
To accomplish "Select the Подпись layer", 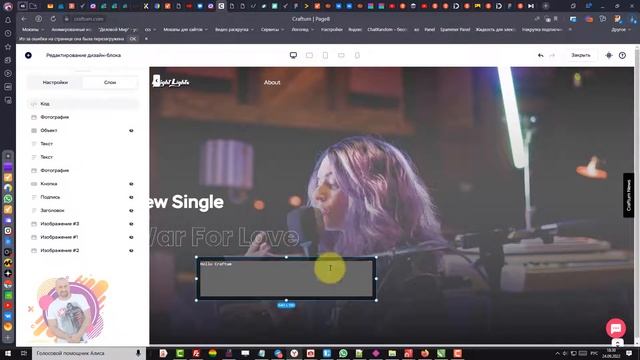I will tap(83, 197).
